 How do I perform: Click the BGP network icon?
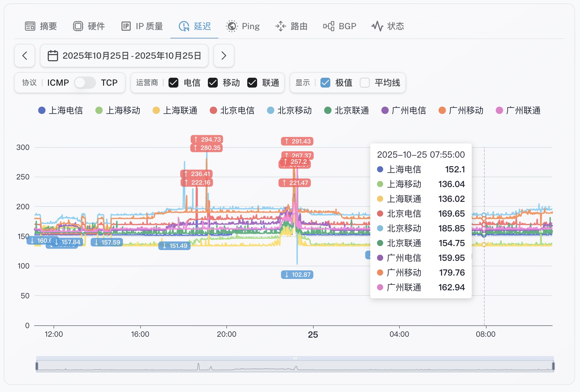(x=328, y=26)
